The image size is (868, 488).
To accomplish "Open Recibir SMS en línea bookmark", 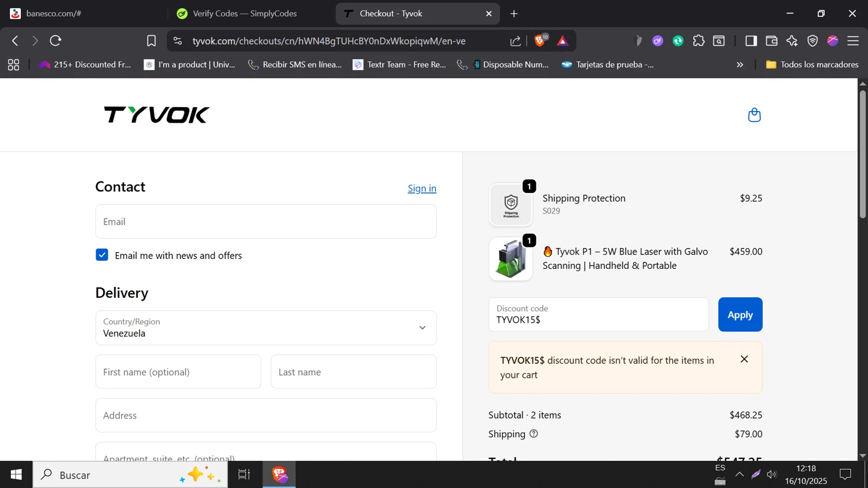I will pyautogui.click(x=295, y=65).
